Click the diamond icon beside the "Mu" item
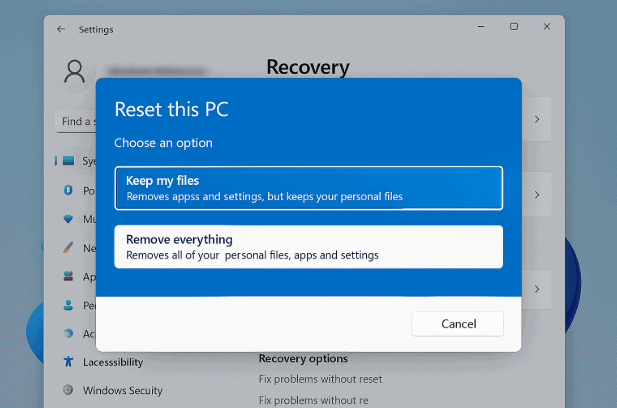This screenshot has height=408, width=617. [69, 218]
